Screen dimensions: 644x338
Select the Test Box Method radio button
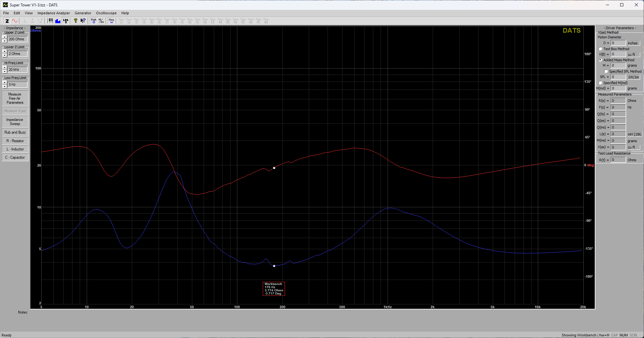click(x=600, y=49)
